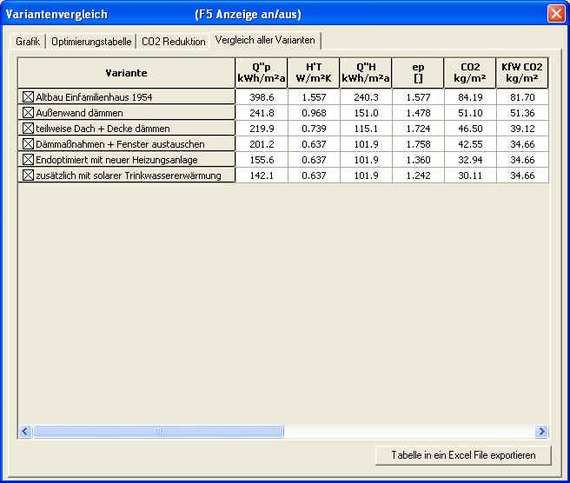Switch to the Grafik tab

[28, 41]
